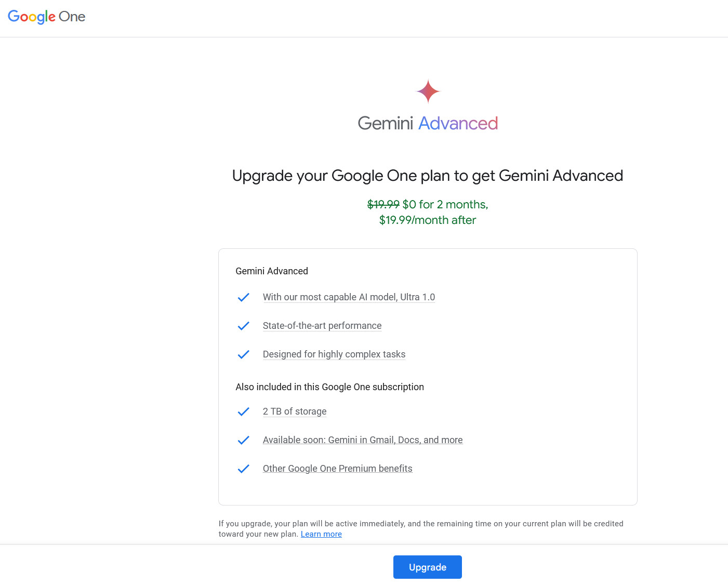Click the Google One logo
This screenshot has width=728, height=585.
click(46, 17)
